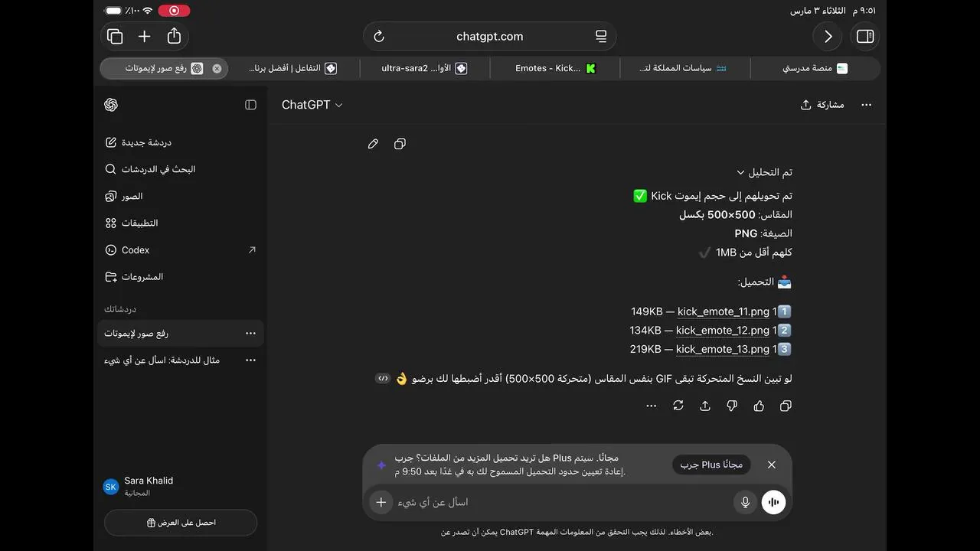
Task: Open more actions below the response
Action: click(x=652, y=406)
